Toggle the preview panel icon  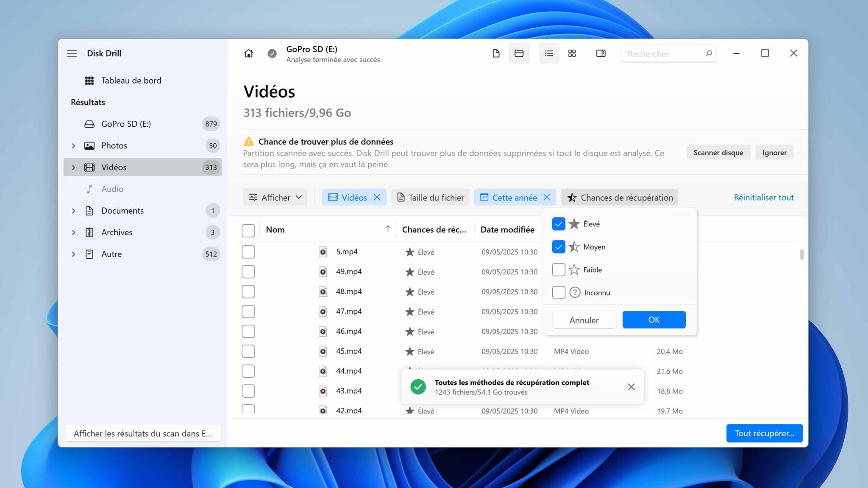[601, 53]
